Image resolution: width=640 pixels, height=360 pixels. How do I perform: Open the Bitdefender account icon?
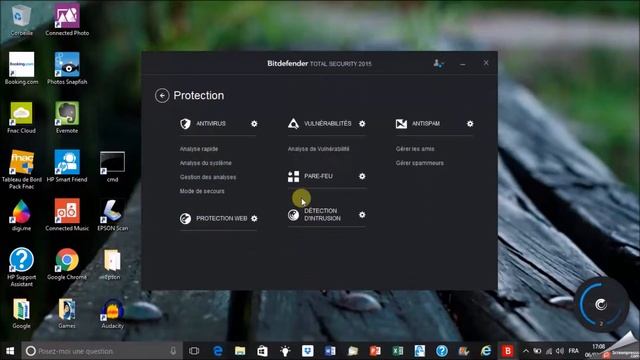(438, 64)
